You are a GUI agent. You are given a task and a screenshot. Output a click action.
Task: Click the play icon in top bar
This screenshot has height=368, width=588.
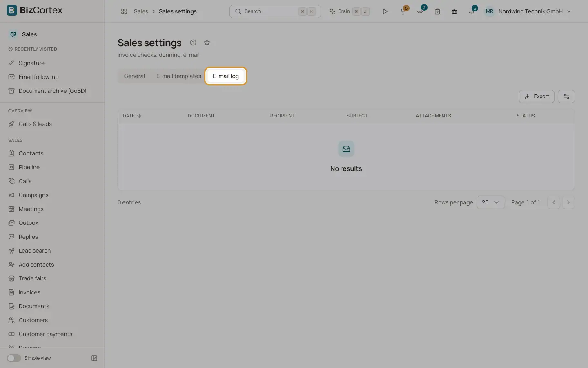pyautogui.click(x=385, y=11)
